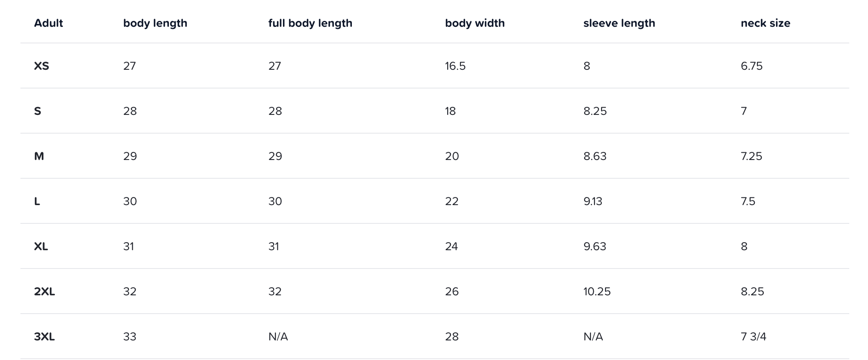The width and height of the screenshot is (868, 360).
Task: Click the 7 3/4 neck size value
Action: pos(753,337)
